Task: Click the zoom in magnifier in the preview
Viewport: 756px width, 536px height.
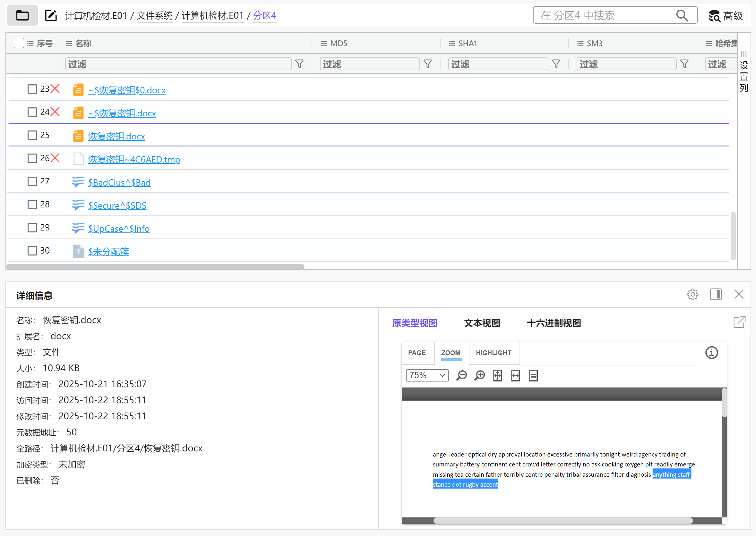Action: pyautogui.click(x=479, y=376)
